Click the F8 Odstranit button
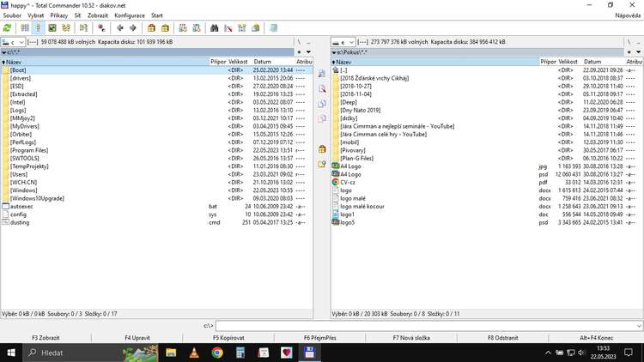644x362 pixels. (502, 338)
